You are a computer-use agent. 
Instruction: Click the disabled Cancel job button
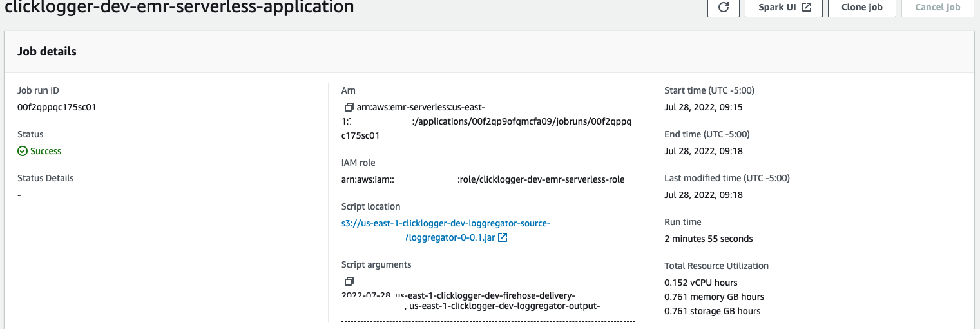pos(937,8)
